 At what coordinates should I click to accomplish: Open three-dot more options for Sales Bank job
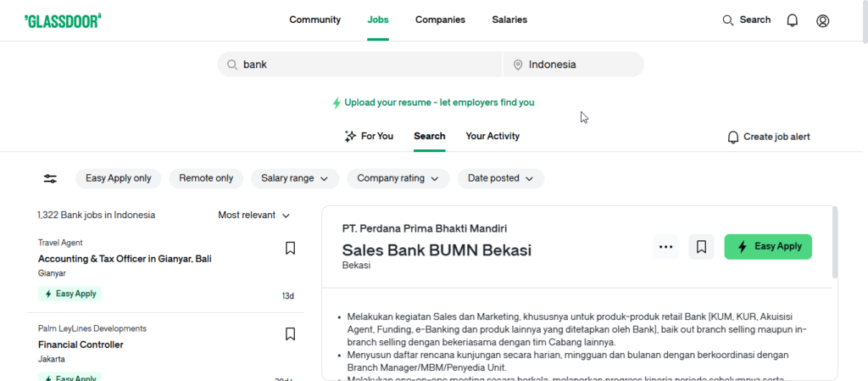coord(666,247)
